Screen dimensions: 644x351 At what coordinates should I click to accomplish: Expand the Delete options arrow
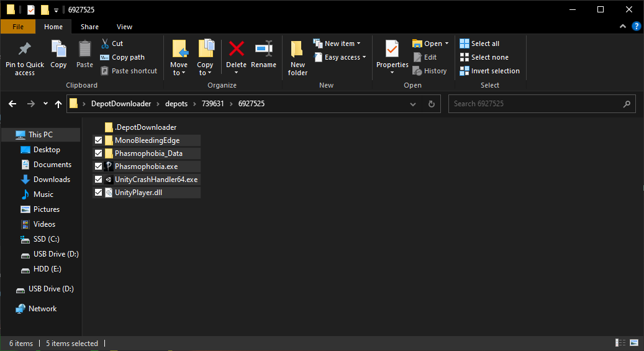[236, 73]
